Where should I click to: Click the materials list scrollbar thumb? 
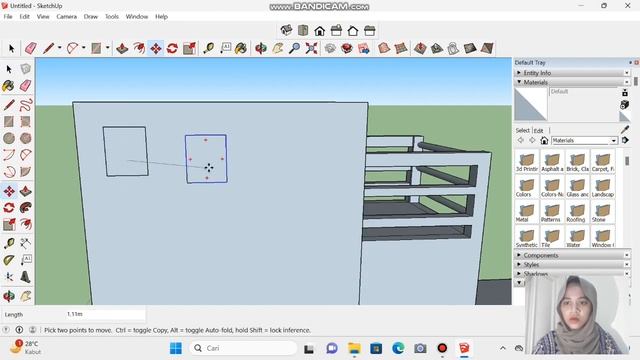[x=627, y=160]
